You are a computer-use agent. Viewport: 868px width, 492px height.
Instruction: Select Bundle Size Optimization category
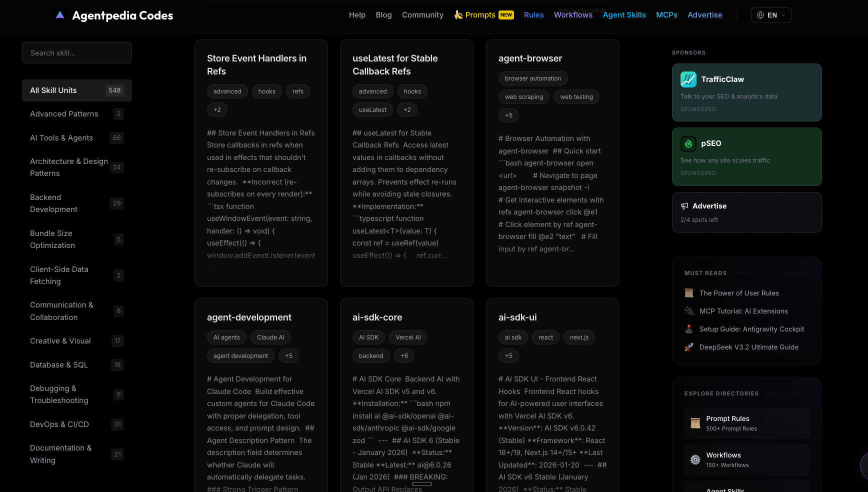[77, 239]
